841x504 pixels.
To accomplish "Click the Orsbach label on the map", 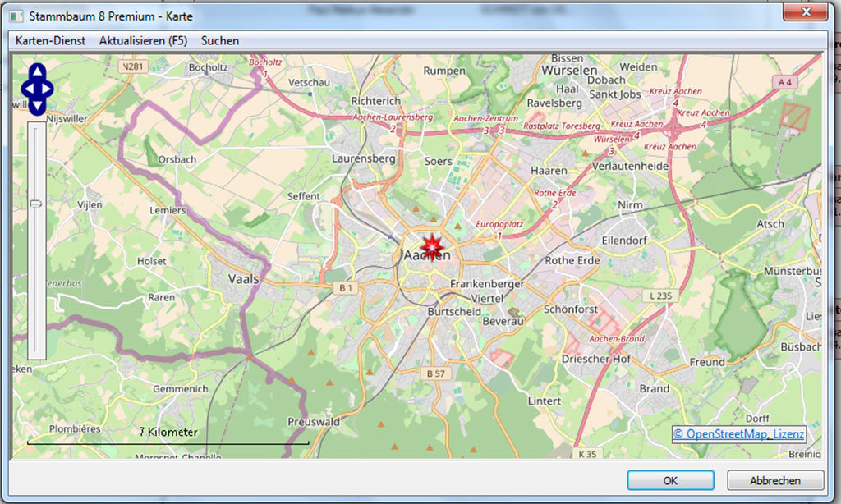I will pos(177,159).
